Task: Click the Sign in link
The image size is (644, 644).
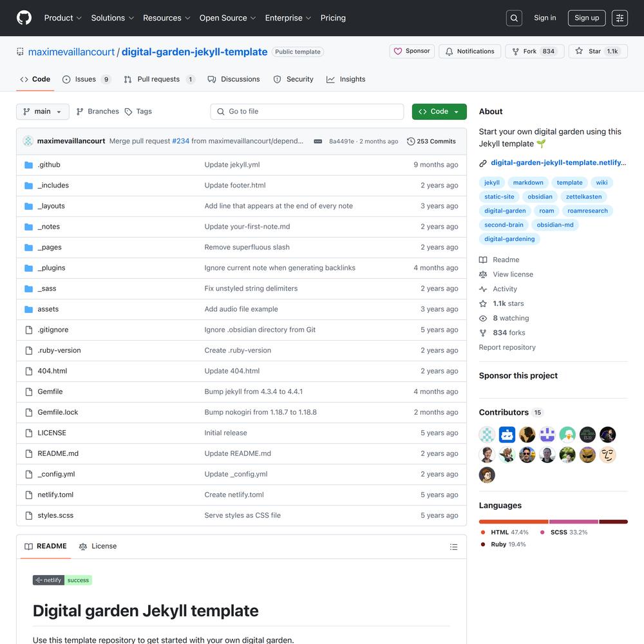Action: [545, 17]
